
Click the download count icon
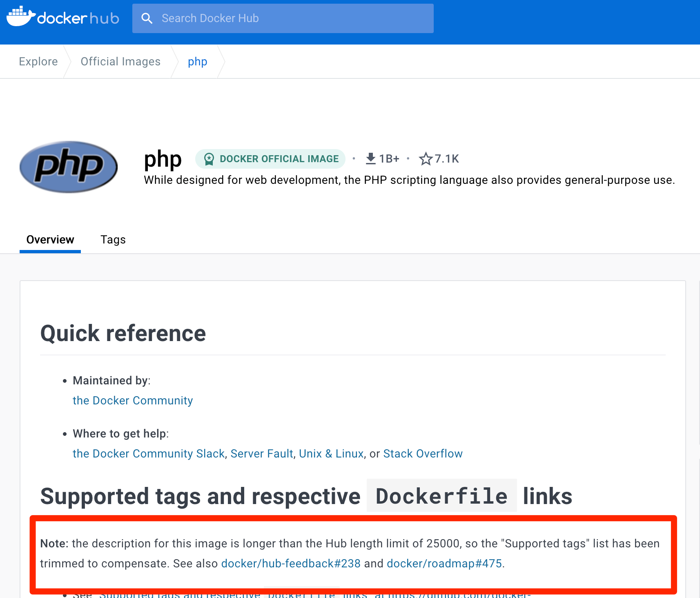tap(370, 158)
